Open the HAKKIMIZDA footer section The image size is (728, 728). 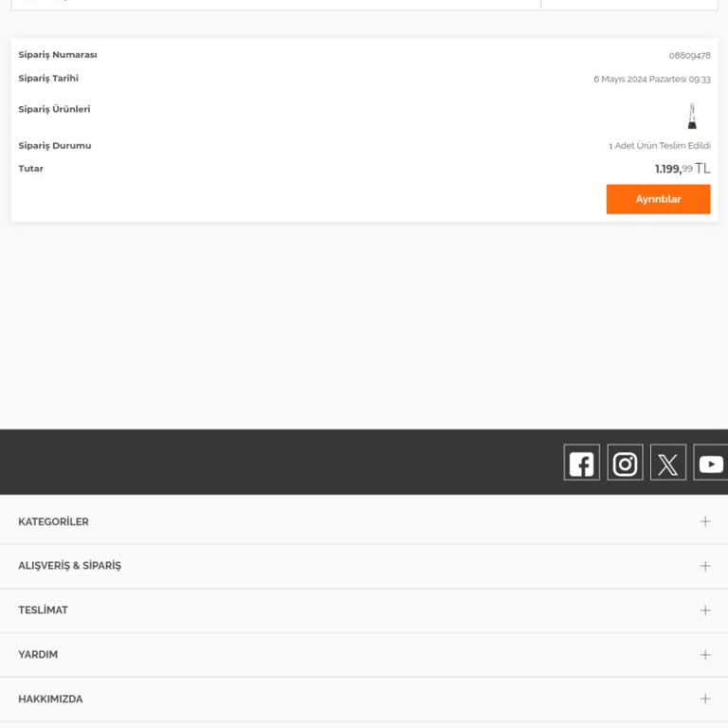click(x=364, y=699)
